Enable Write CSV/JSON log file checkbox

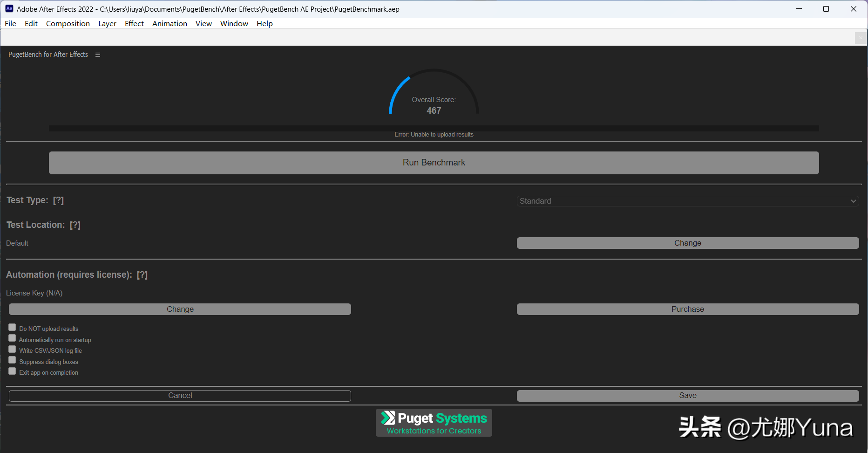tap(12, 349)
